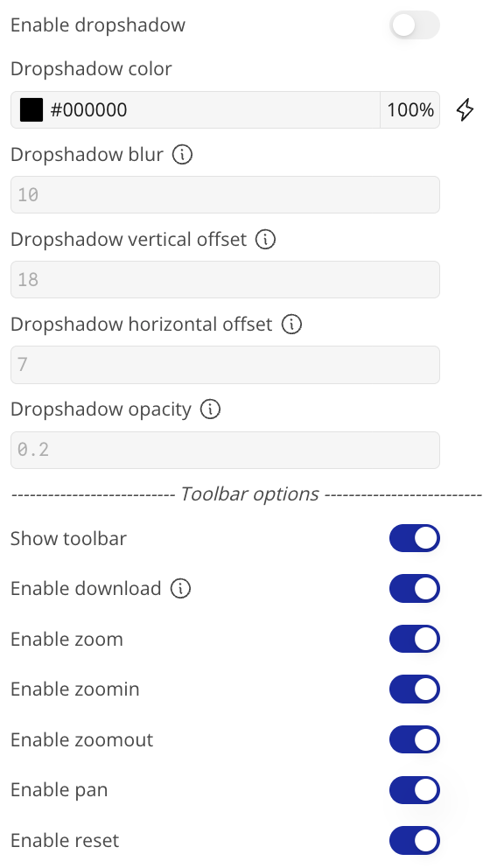
Task: Turn on Enable dropshadow switch
Action: point(415,25)
